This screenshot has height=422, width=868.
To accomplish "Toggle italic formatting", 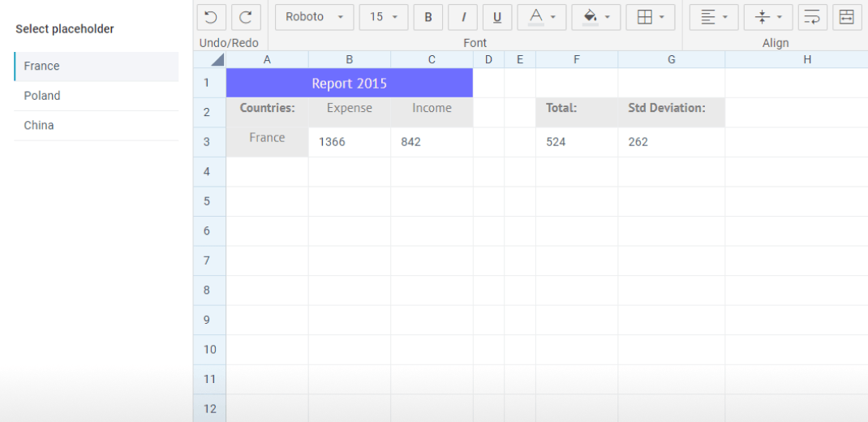I will coord(462,17).
